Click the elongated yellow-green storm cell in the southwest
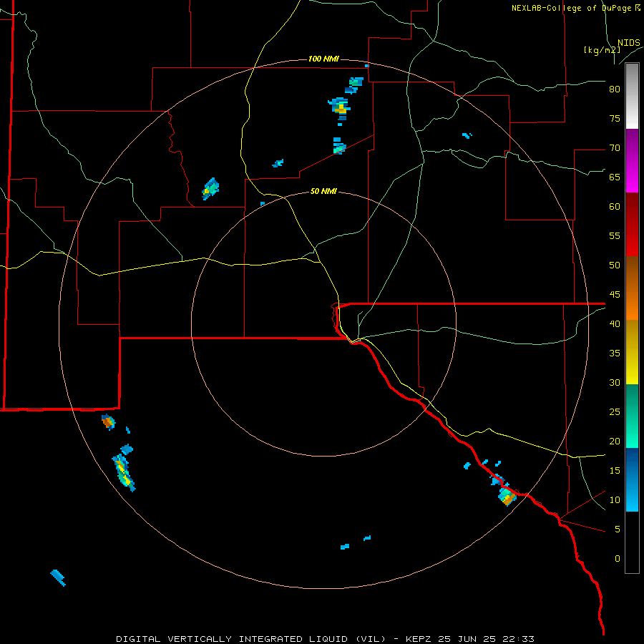644x644 pixels. 123,473
